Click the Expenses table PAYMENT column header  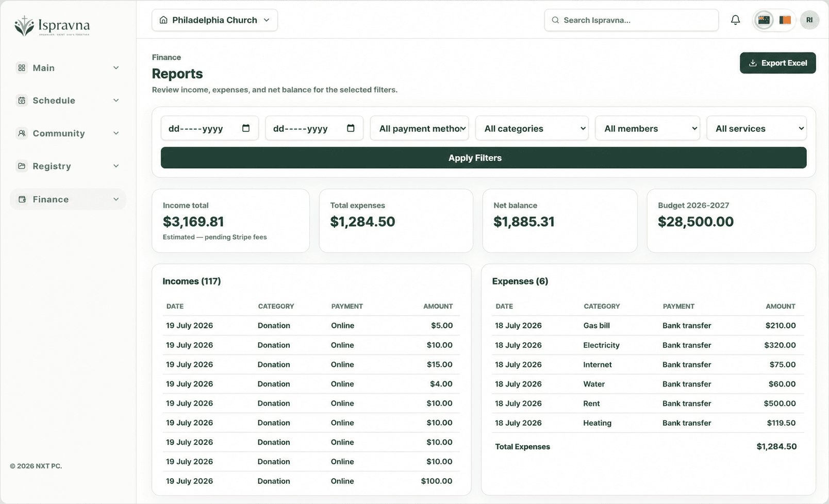point(678,306)
